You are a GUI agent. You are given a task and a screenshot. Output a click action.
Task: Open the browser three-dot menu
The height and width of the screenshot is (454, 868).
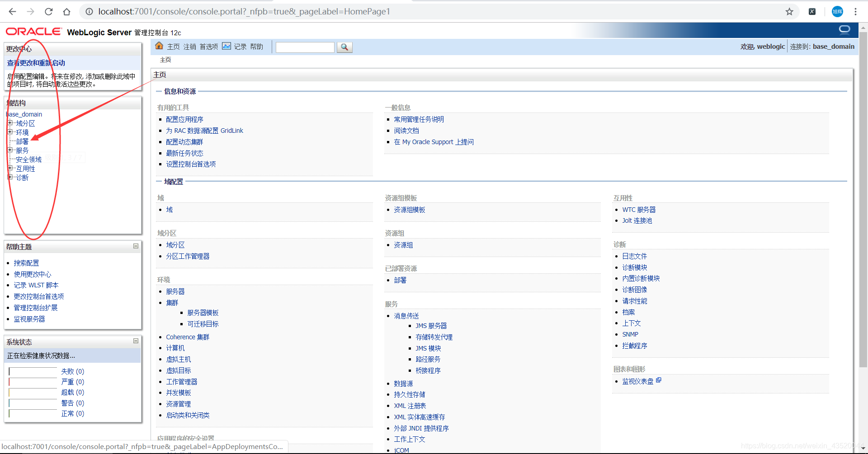click(855, 12)
